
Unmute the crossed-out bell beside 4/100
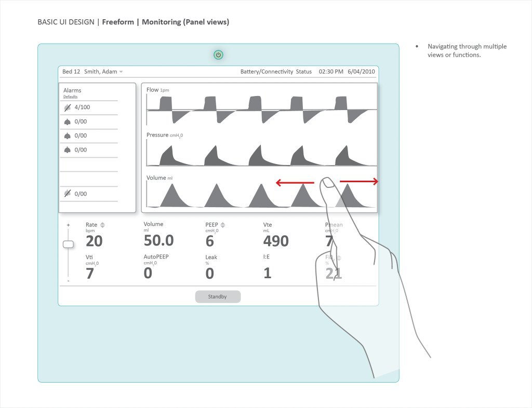point(67,107)
